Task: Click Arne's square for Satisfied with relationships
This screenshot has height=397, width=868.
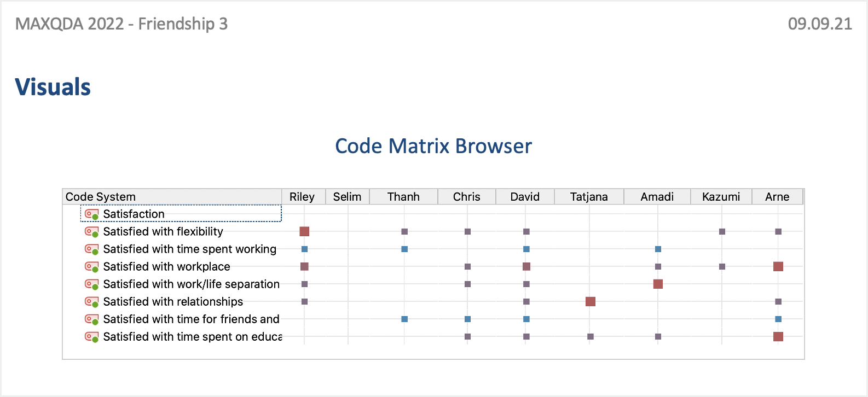Action: (x=778, y=301)
